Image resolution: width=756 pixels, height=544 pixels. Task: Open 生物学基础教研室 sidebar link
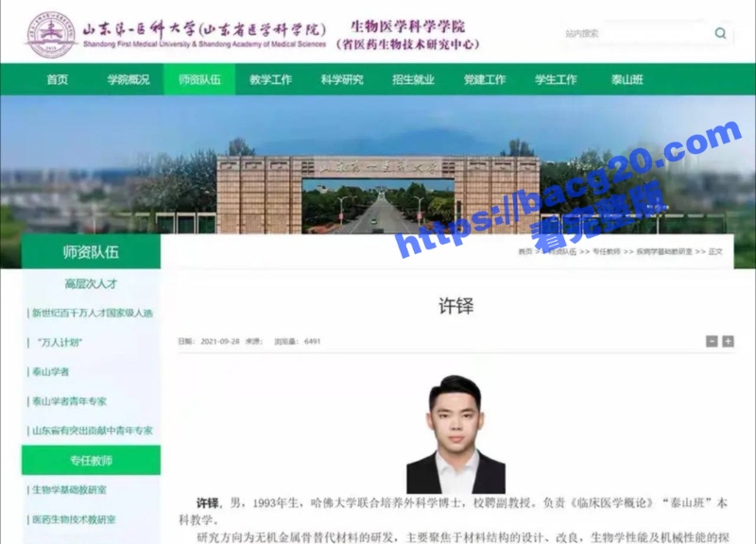click(x=69, y=490)
